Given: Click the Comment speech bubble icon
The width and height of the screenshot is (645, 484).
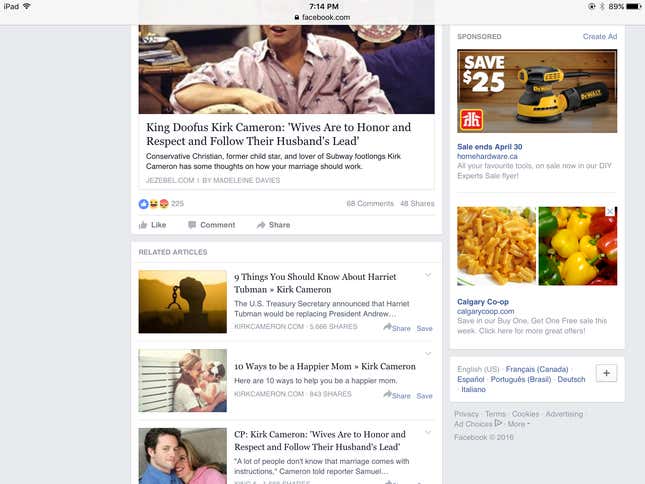Looking at the screenshot, I should [192, 225].
